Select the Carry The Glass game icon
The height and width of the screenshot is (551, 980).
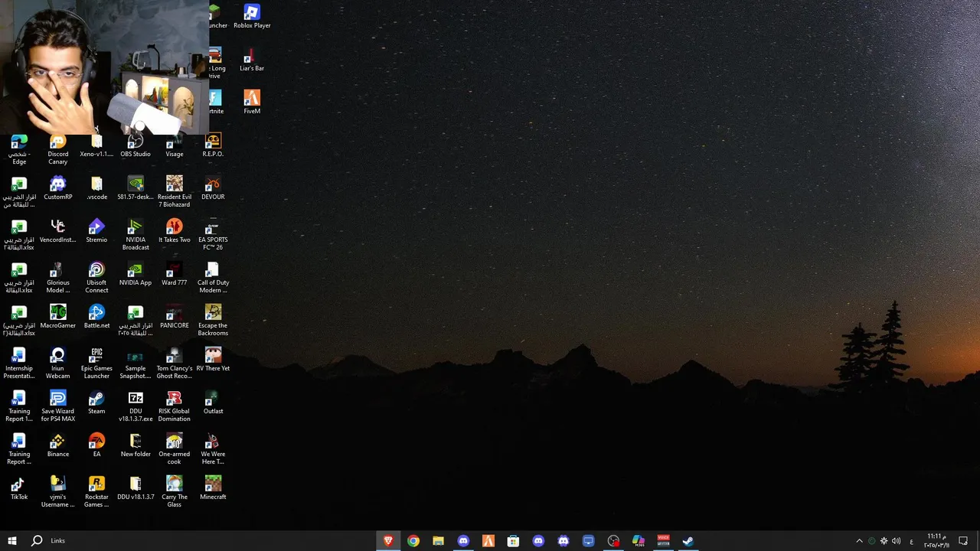(x=175, y=492)
